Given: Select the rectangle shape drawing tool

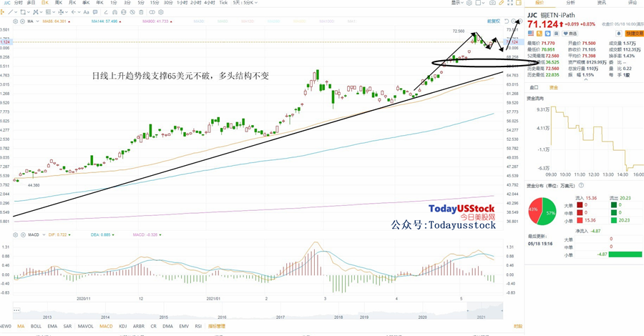Looking at the screenshot, I should [x=23, y=12].
